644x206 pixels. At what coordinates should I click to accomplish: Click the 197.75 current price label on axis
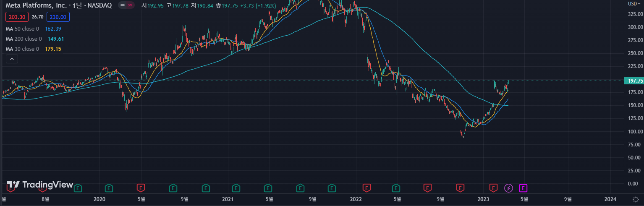point(633,81)
